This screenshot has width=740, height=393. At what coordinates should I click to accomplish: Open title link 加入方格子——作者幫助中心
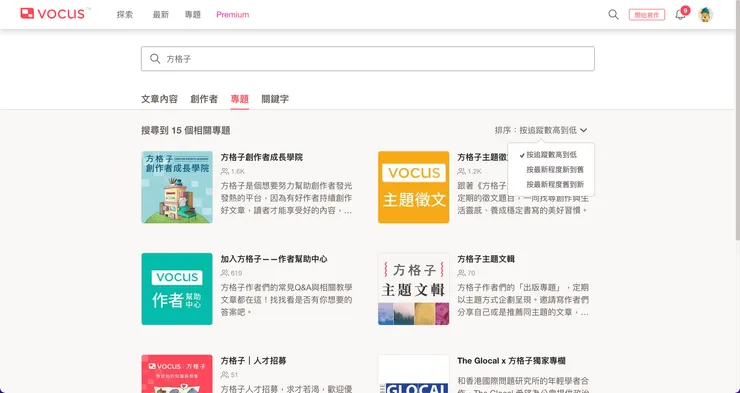[274, 259]
